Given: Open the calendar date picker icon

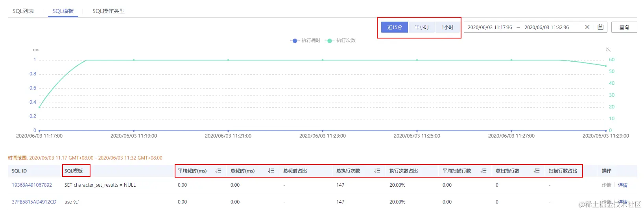Looking at the screenshot, I should pyautogui.click(x=600, y=27).
